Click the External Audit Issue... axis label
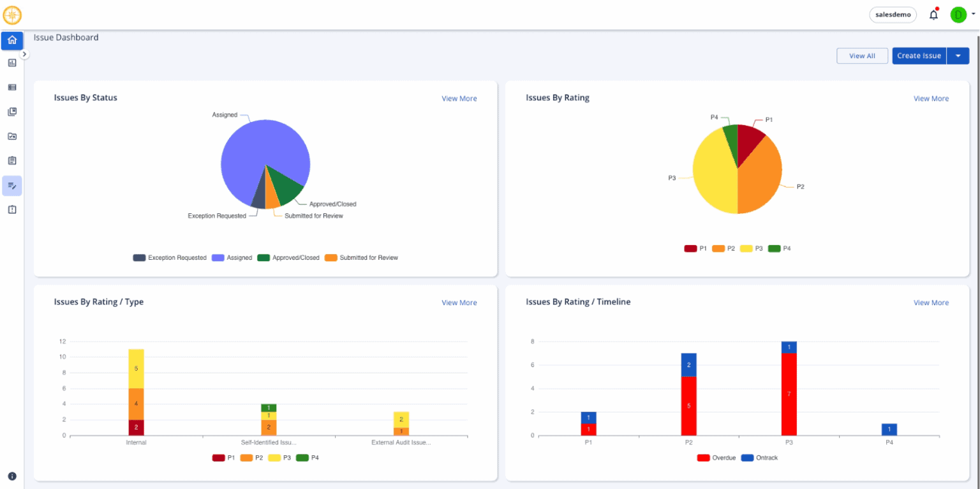The width and height of the screenshot is (980, 489). point(401,442)
